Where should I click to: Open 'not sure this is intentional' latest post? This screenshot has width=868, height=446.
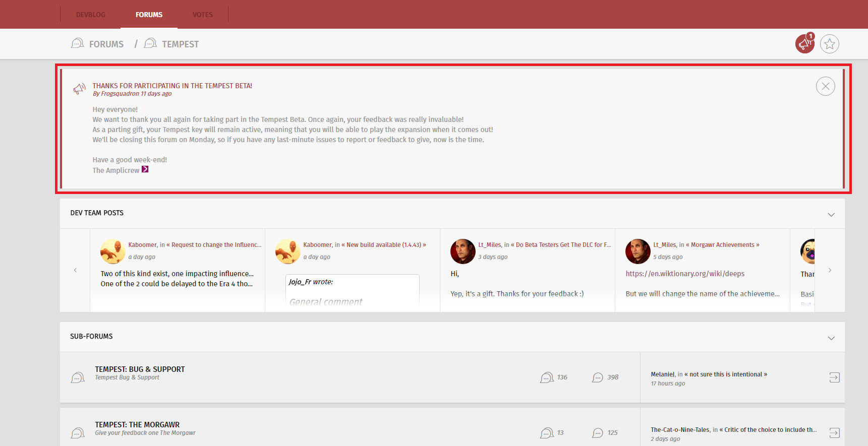pos(726,374)
